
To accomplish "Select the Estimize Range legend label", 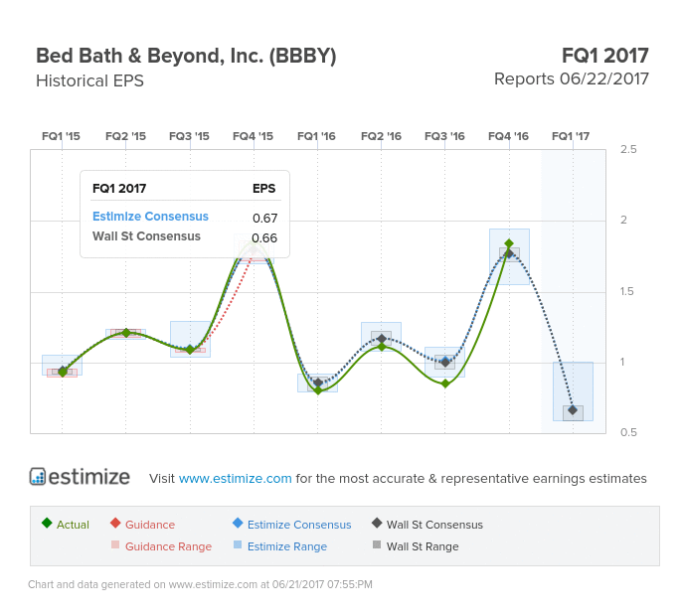I will (287, 546).
